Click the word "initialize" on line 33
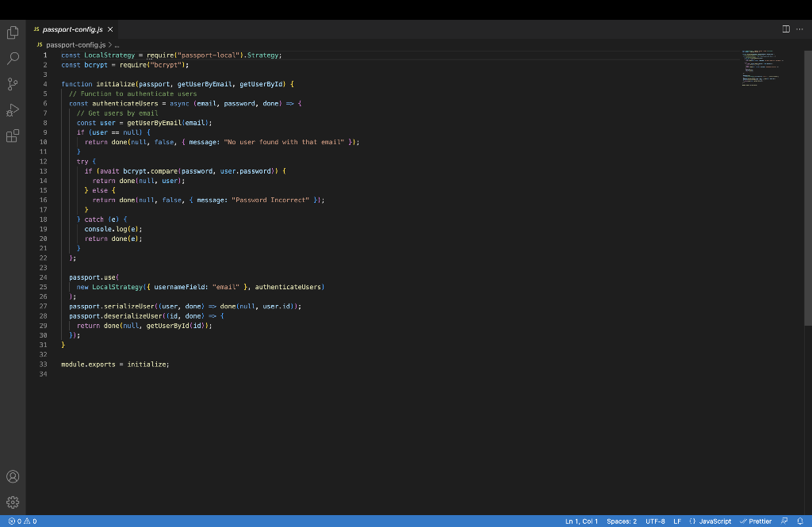Screen dimensions: 812x527 147,365
